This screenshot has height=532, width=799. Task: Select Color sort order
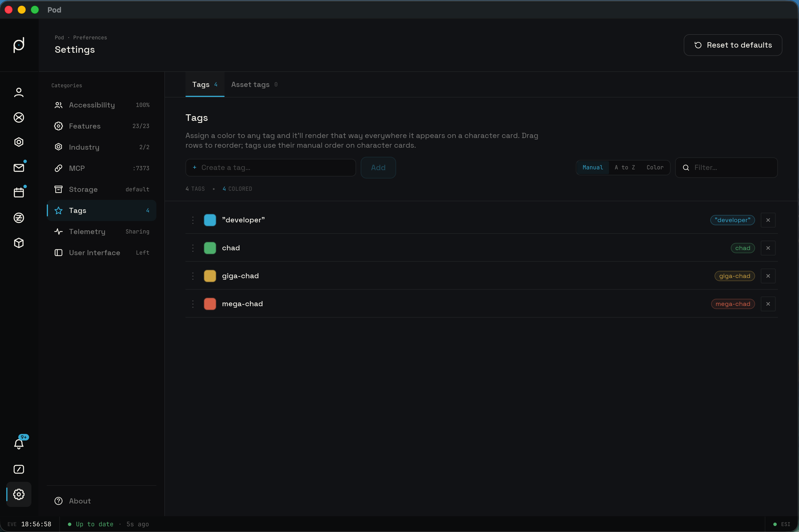coord(655,168)
